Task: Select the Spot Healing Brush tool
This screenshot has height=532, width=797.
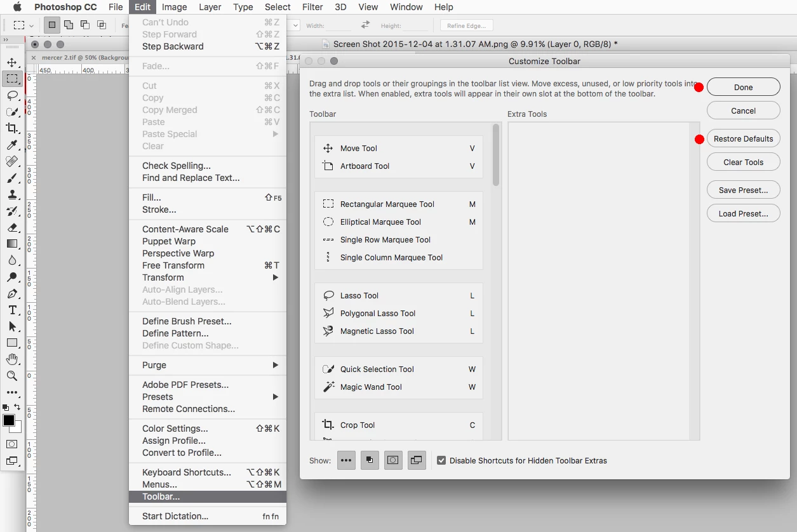Action: coord(12,161)
